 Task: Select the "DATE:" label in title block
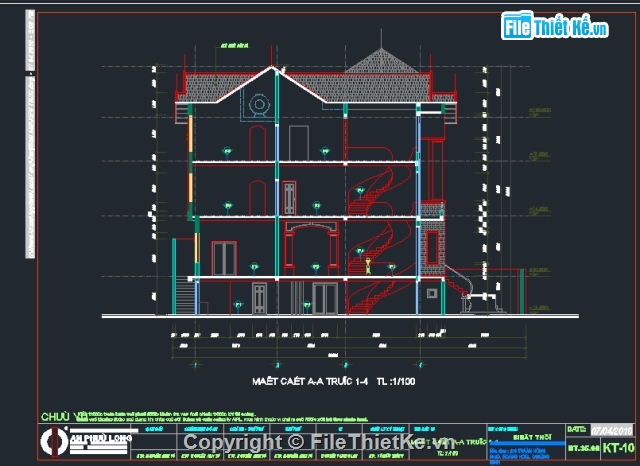point(577,430)
